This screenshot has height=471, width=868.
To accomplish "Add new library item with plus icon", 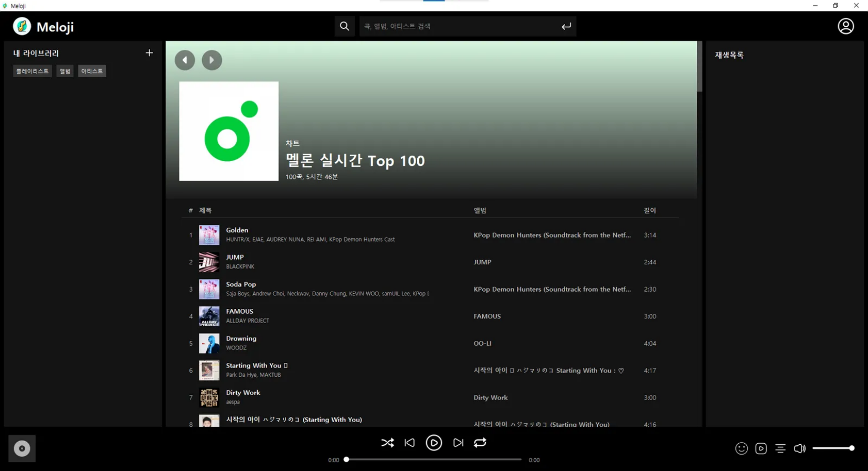I will (x=149, y=53).
